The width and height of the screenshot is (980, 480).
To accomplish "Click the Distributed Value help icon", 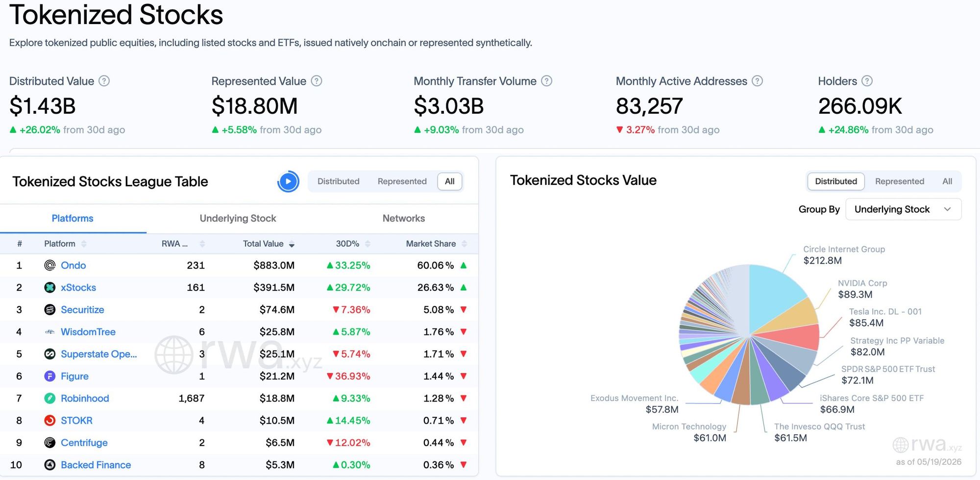I will tap(104, 81).
